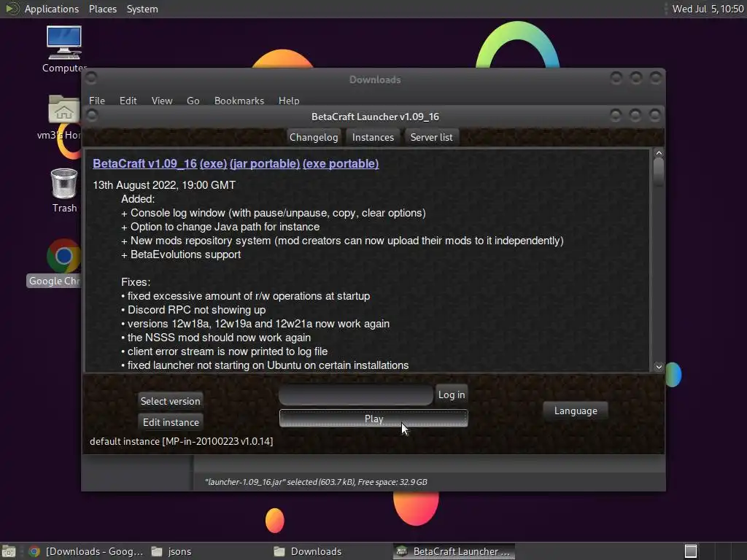Open the BetaCraft v1.09_16 link

pos(145,163)
